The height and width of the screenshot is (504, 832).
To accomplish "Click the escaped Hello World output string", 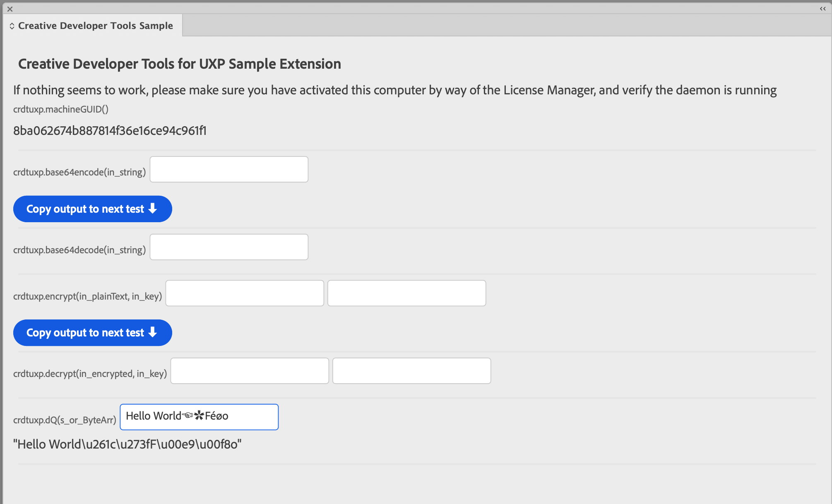I will pyautogui.click(x=127, y=444).
